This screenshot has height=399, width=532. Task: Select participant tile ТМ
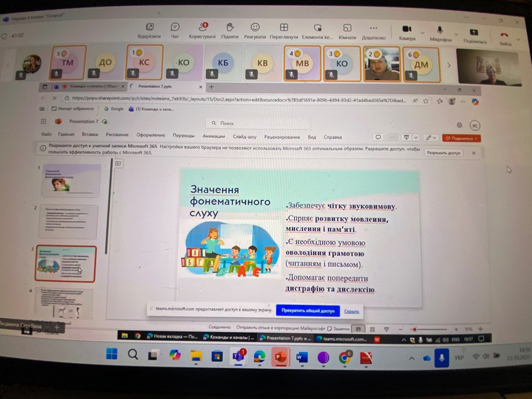point(68,62)
